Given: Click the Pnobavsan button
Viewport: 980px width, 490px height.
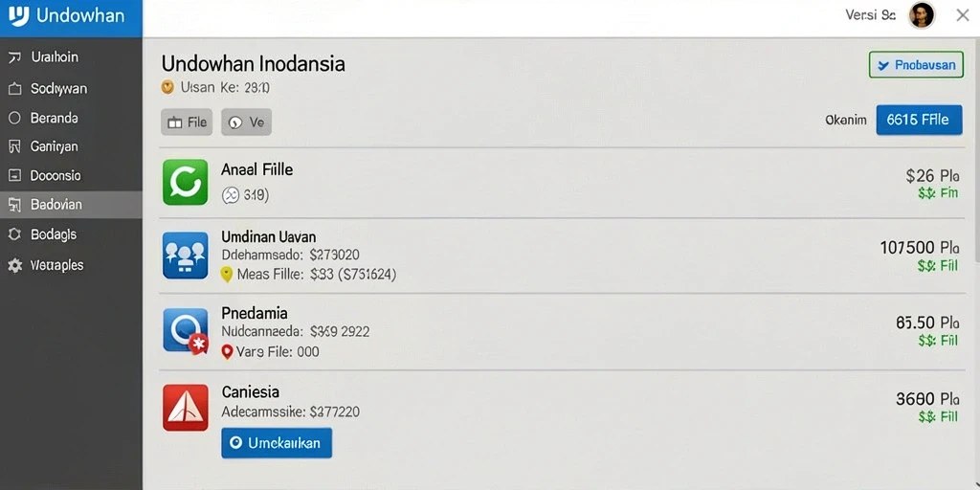Looking at the screenshot, I should 916,64.
